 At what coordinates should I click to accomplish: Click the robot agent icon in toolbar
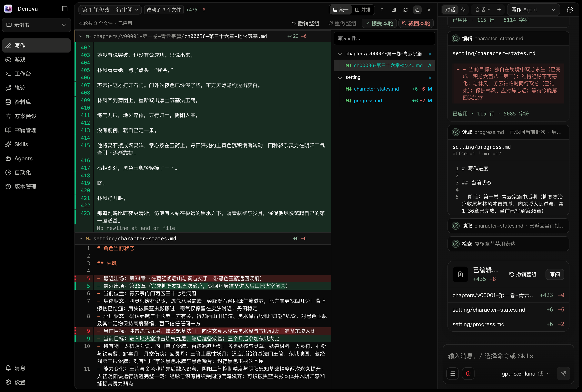click(417, 10)
